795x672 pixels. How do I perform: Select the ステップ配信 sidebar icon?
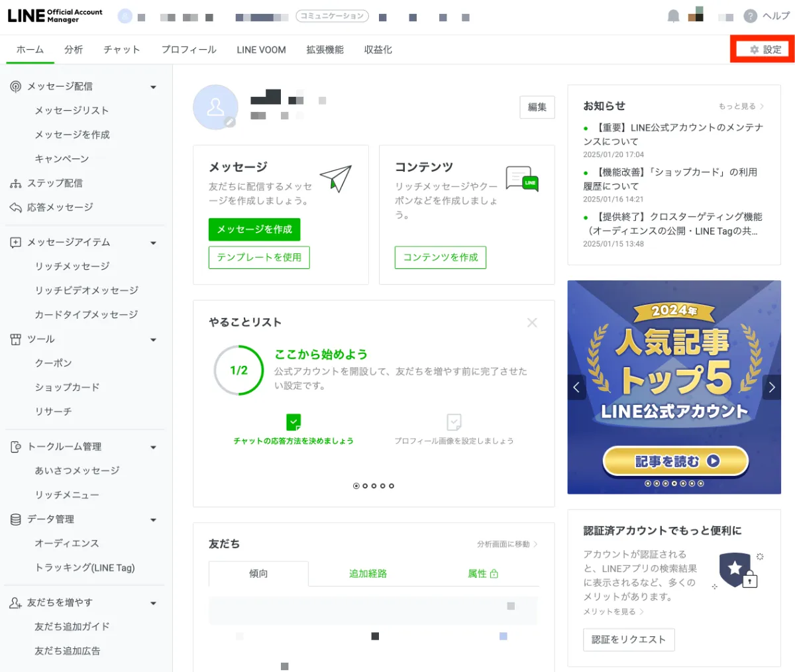15,183
